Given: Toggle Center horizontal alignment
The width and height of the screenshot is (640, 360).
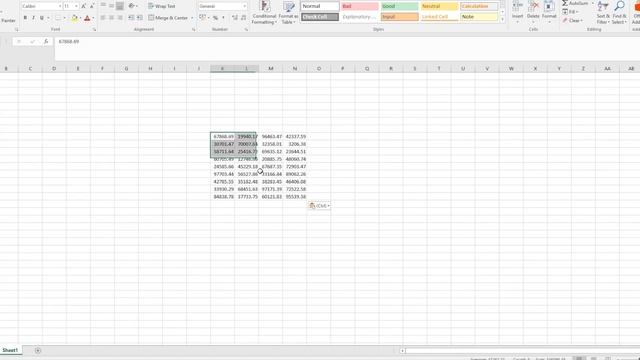Looking at the screenshot, I should pos(111,18).
